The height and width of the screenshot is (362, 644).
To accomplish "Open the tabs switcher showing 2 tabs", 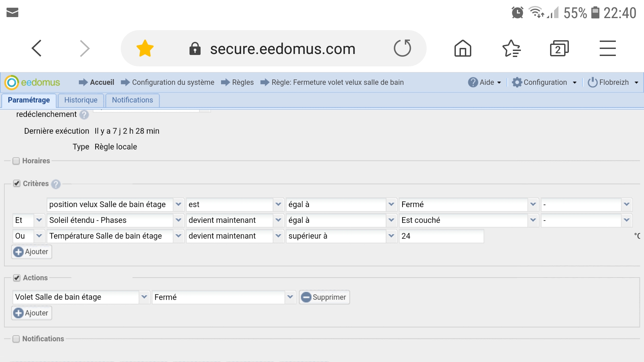I will coord(559,48).
